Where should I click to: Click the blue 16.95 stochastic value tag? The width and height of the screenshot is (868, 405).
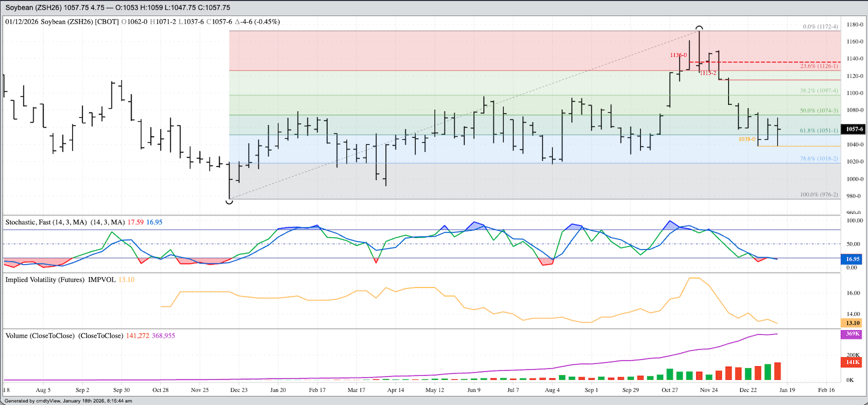852,259
